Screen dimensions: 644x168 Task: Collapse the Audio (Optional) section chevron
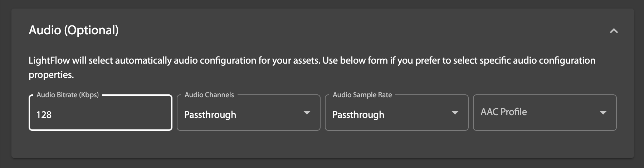(614, 31)
